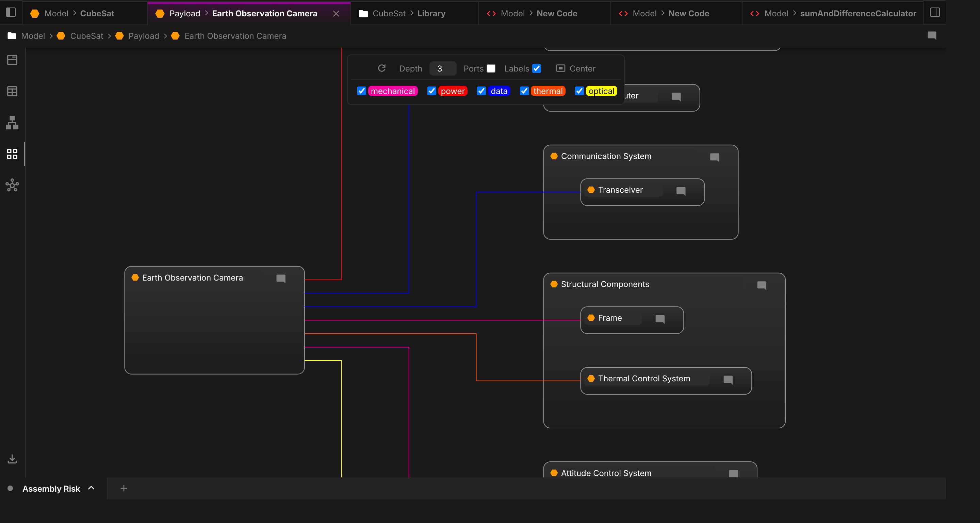The image size is (980, 523).
Task: Open the network graph view icon
Action: (12, 185)
